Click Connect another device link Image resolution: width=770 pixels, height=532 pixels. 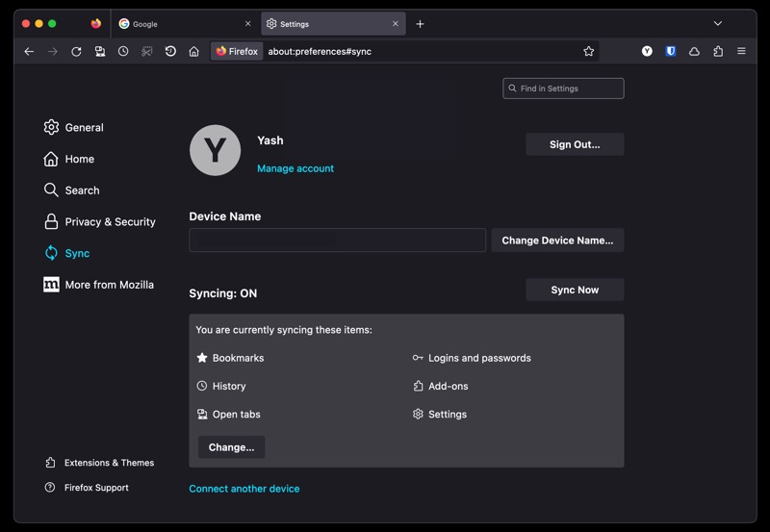point(244,489)
